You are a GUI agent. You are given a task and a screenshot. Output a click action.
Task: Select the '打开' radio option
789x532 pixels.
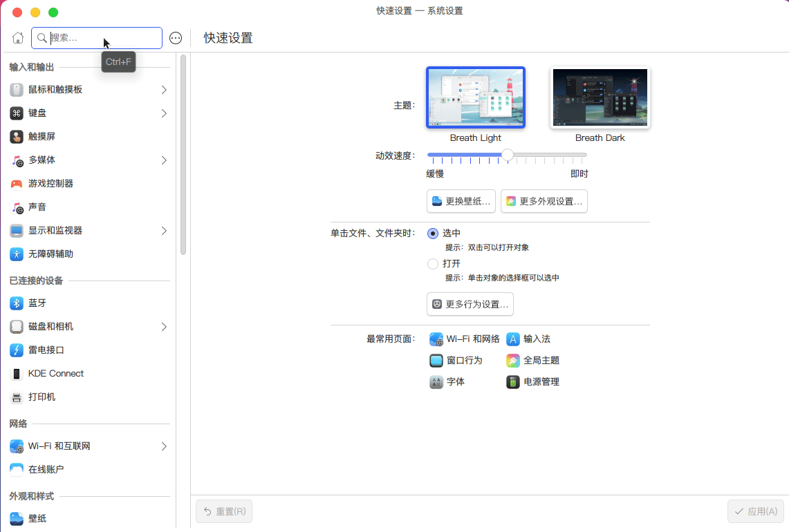(x=433, y=264)
